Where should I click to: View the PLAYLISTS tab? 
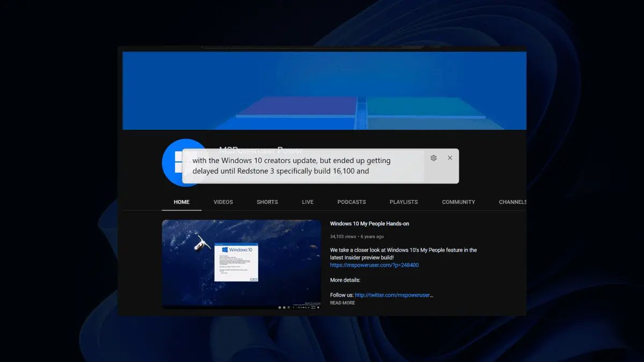(404, 202)
